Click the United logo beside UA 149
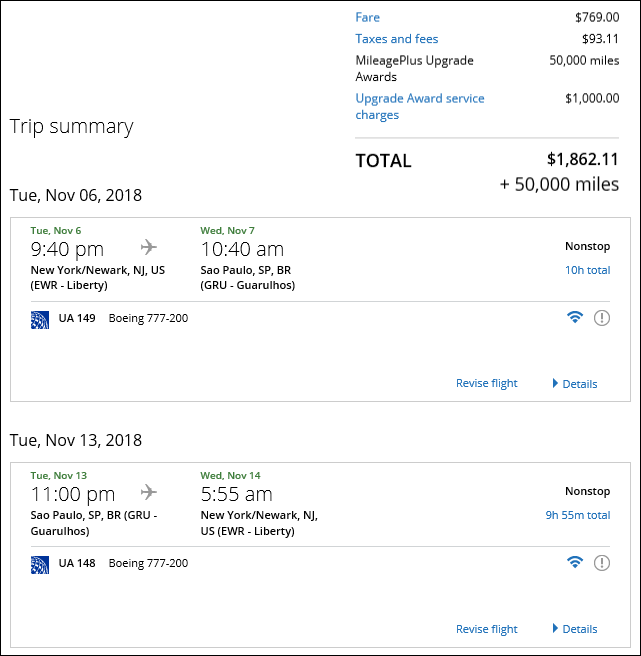 (x=40, y=319)
